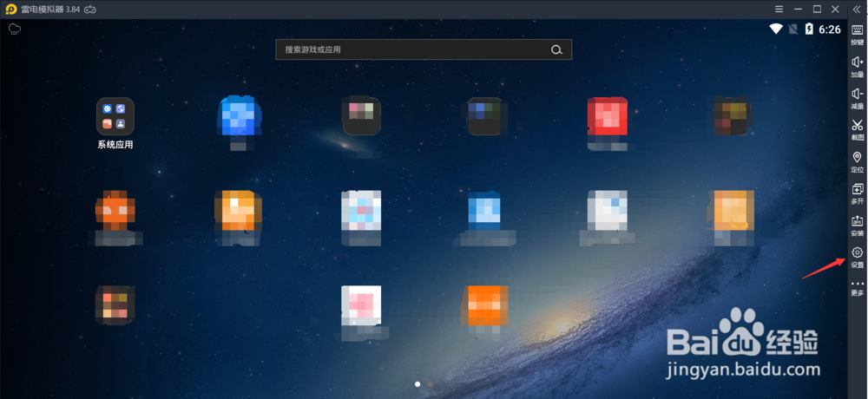Click the battery charging icon
Screen dimensions: 868x399
pos(809,29)
